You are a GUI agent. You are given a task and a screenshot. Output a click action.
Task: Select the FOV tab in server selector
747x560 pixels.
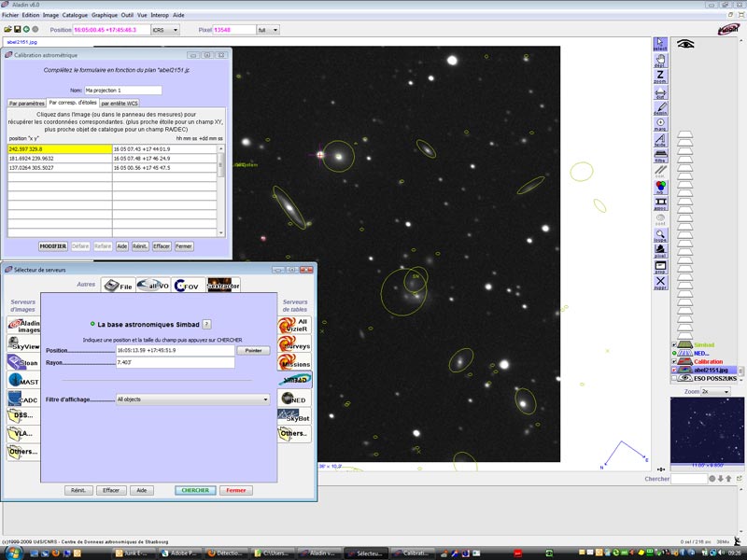coord(189,286)
